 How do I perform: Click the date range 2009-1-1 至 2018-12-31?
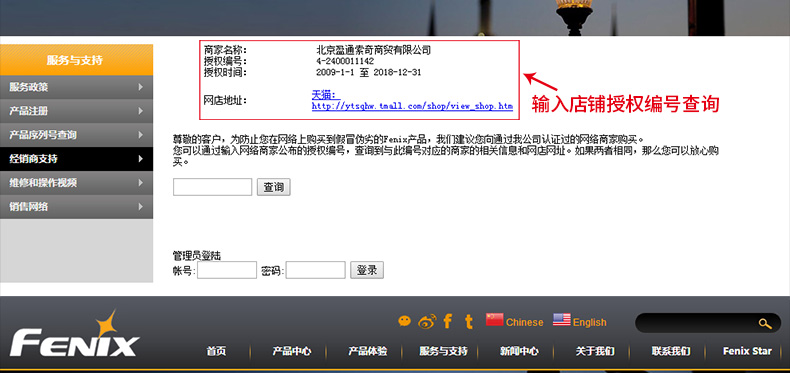368,73
